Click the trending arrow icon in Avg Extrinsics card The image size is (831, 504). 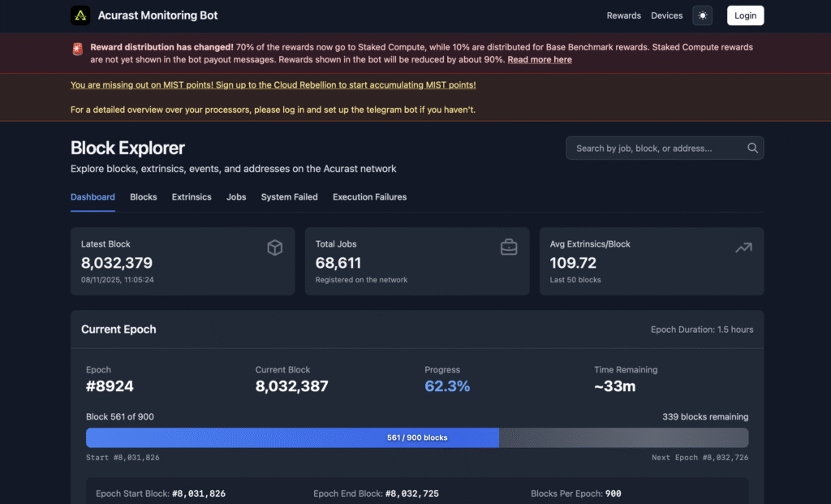tap(743, 248)
